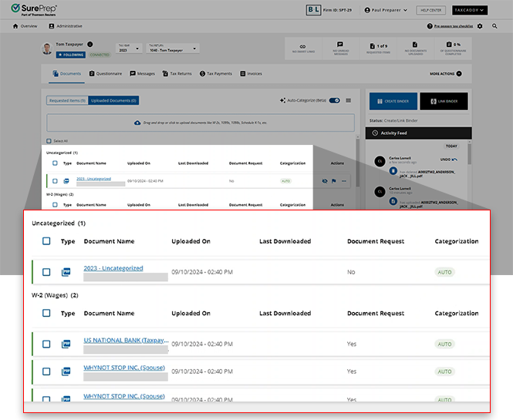Click the SurePrep logo
The height and width of the screenshot is (420, 513).
click(35, 10)
